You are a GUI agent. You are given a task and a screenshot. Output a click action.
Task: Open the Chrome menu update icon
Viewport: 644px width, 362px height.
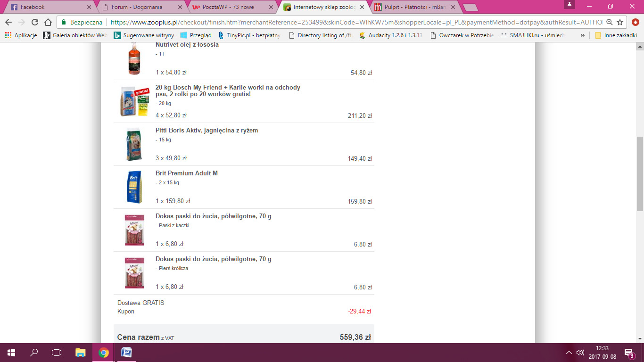click(635, 22)
